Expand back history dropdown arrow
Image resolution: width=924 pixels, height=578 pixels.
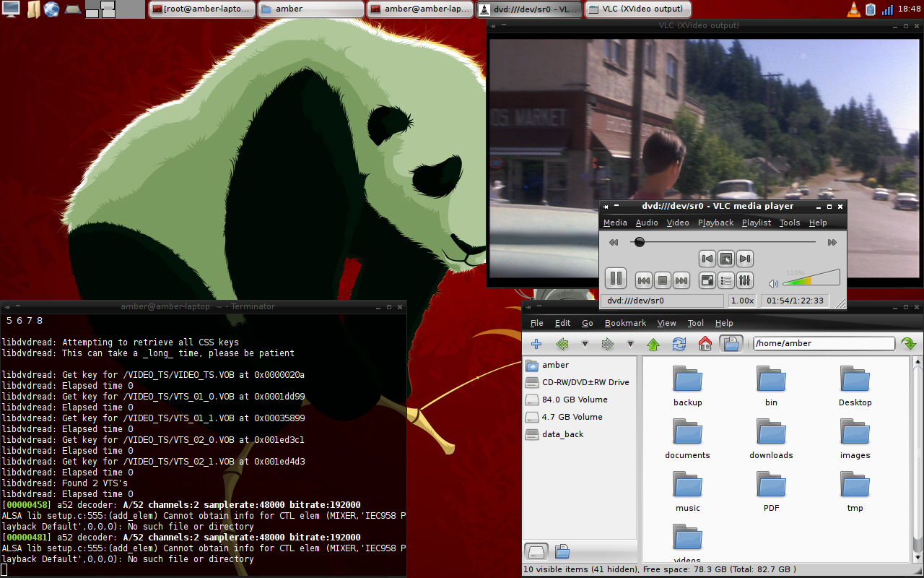(x=585, y=344)
